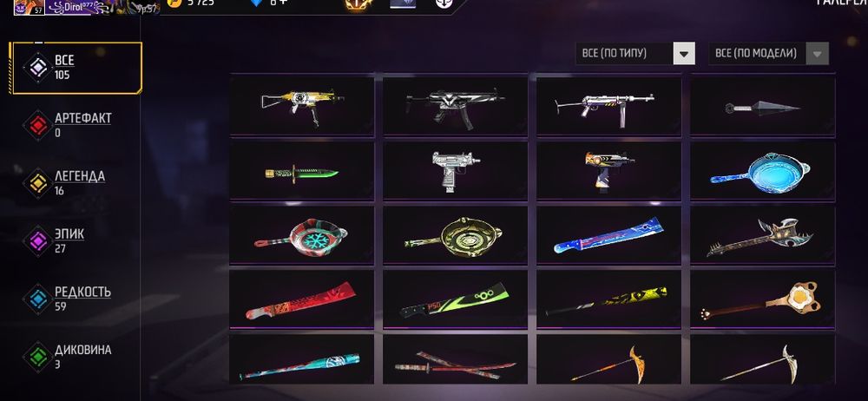The image size is (868, 401).
Task: Select the fried egg spatula skin
Action: pos(762,299)
